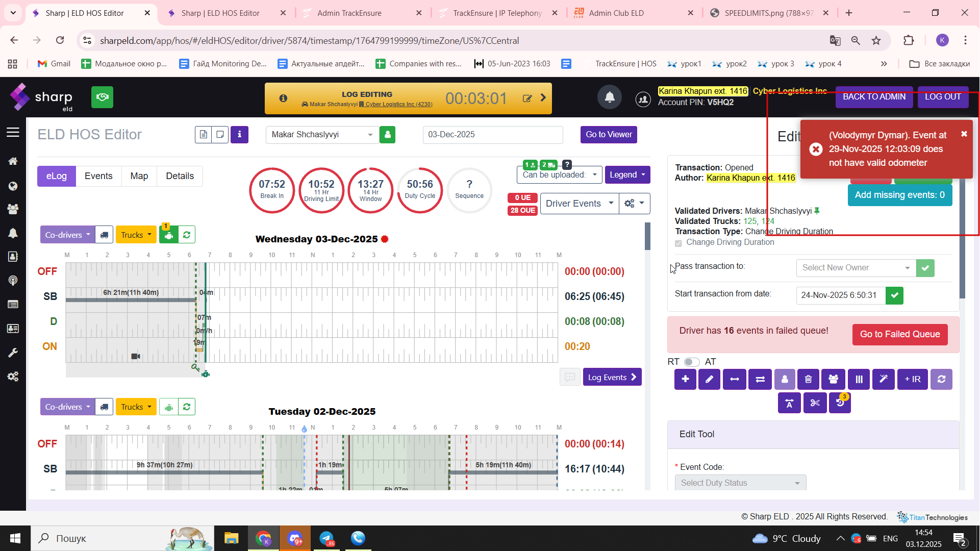Click the 03-Dec-2025 date input field

(x=492, y=135)
